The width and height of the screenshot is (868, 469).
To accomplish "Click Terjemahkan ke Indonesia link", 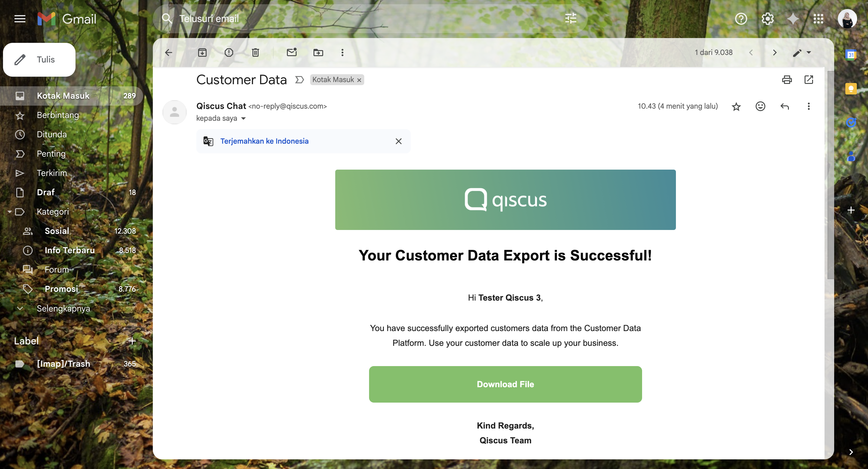I will (265, 141).
